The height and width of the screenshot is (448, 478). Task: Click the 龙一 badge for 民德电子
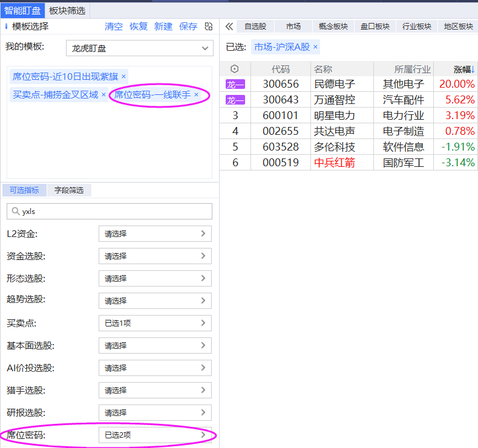pyautogui.click(x=235, y=85)
